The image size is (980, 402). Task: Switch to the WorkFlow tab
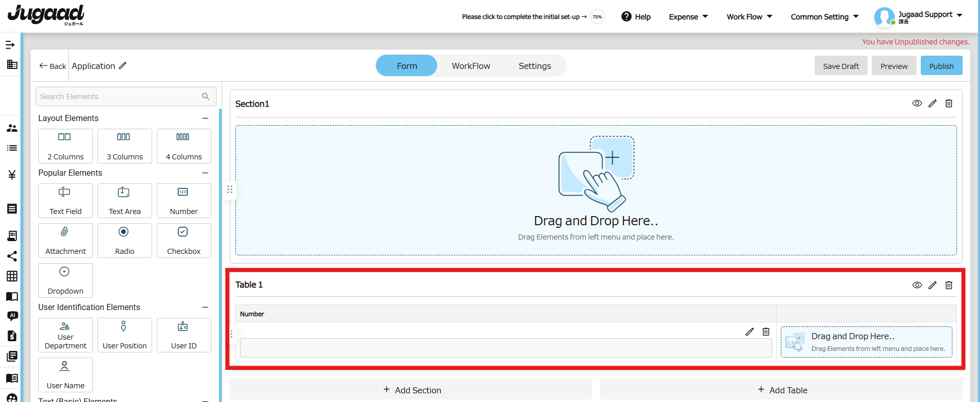coord(470,66)
